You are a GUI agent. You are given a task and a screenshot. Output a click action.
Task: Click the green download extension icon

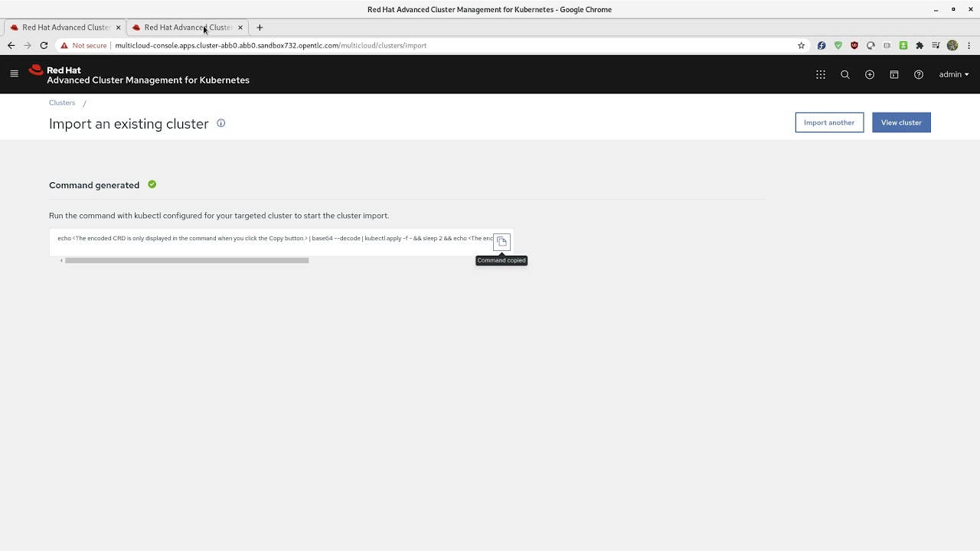click(x=903, y=45)
